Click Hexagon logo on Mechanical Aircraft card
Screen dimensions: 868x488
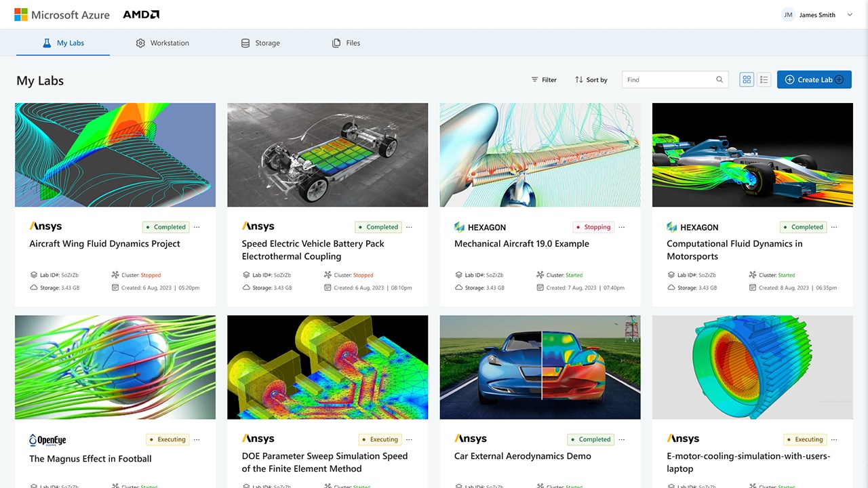480,227
